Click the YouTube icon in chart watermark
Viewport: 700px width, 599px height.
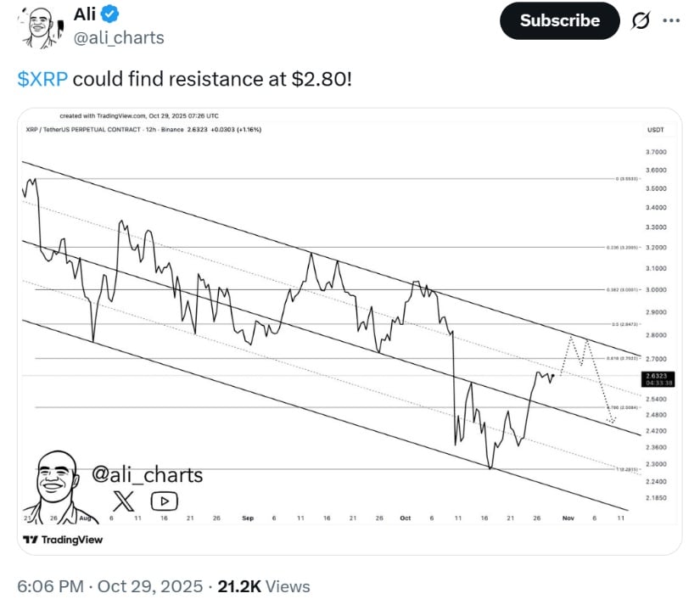163,501
